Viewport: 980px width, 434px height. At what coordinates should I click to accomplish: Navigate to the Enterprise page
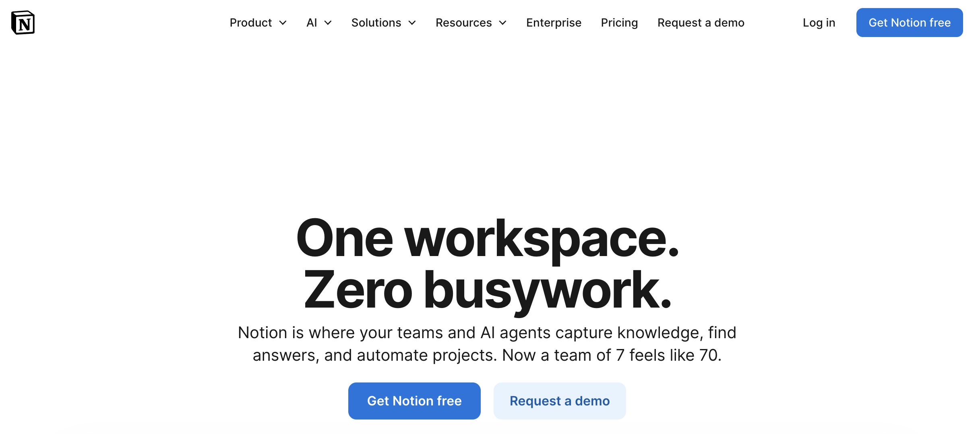[x=554, y=23]
